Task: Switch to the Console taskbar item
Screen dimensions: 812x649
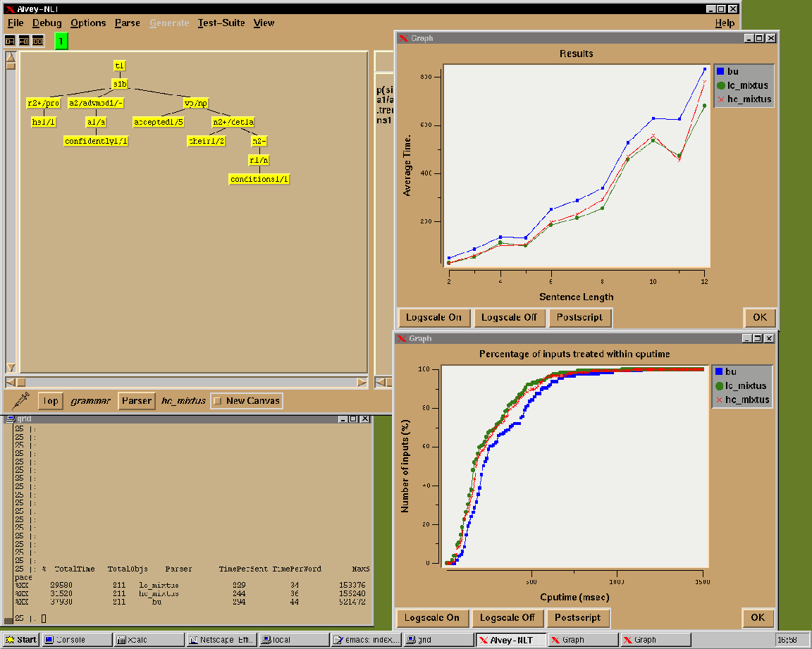Action: (77, 640)
